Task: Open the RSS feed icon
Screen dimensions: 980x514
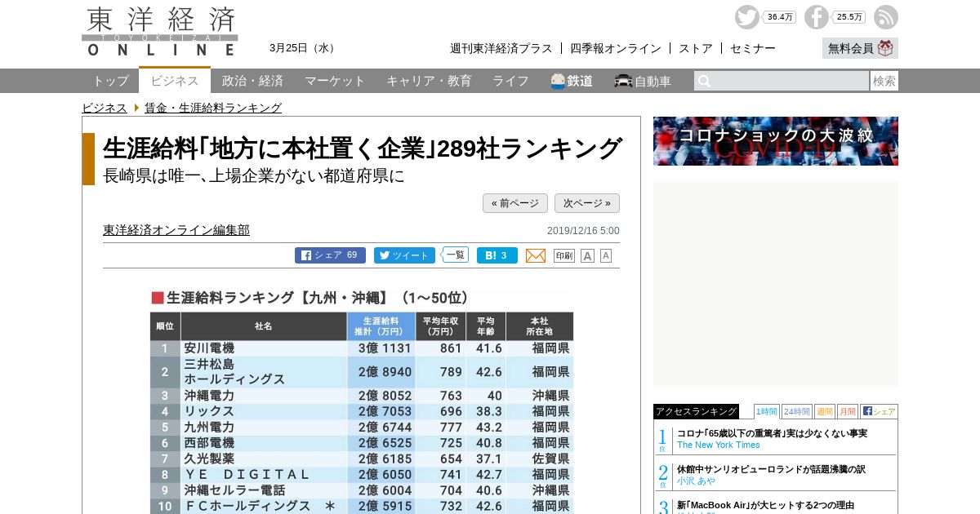Action: coord(886,17)
